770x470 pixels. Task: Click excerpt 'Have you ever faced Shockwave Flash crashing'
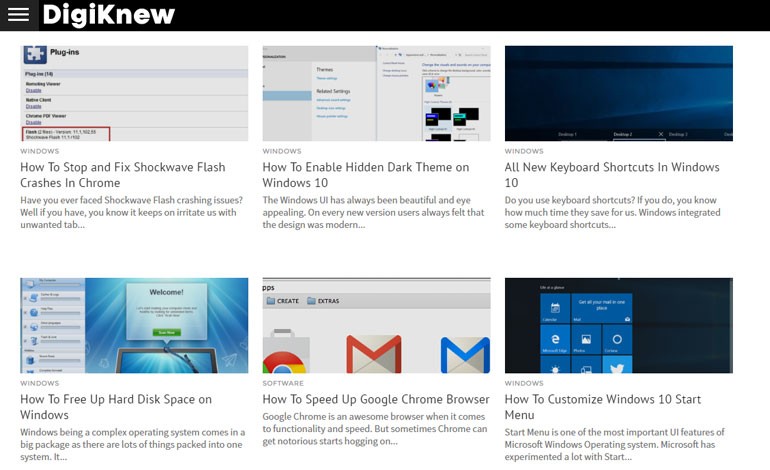[x=132, y=212]
